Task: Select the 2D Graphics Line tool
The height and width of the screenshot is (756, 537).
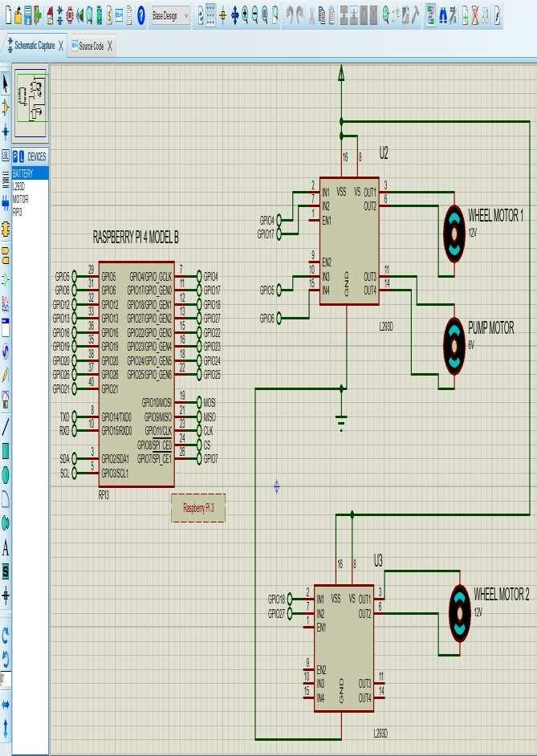Action: tap(6, 427)
